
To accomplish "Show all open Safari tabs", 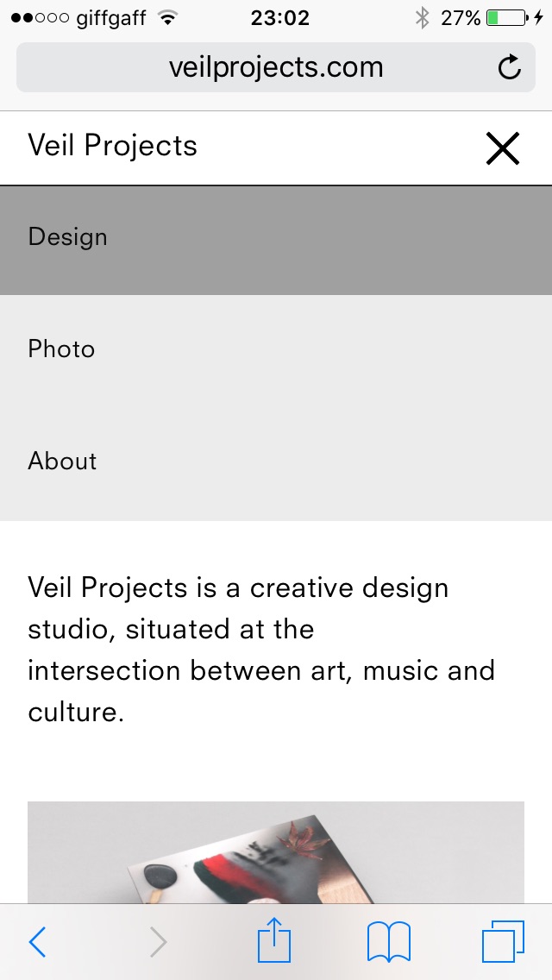I will point(502,941).
